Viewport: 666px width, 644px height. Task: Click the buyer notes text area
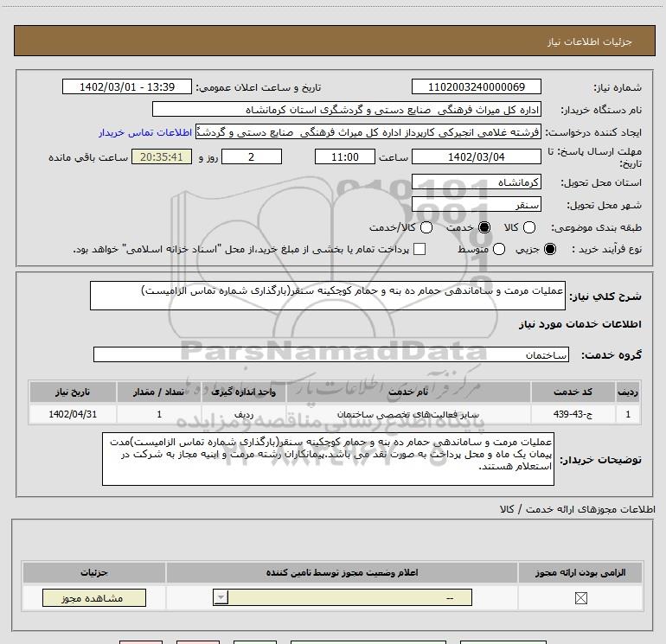coord(328,459)
